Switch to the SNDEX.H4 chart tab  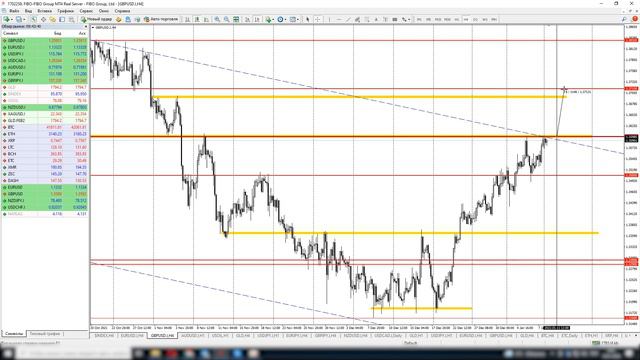pyautogui.click(x=104, y=336)
